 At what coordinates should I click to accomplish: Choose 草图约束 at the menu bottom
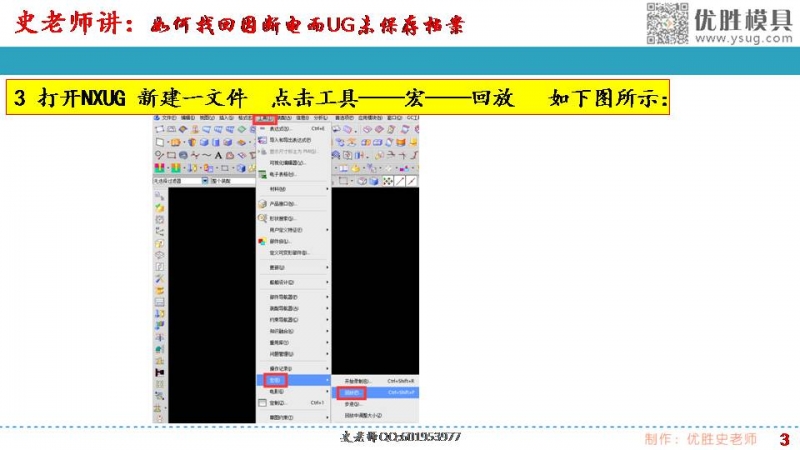coord(293,417)
